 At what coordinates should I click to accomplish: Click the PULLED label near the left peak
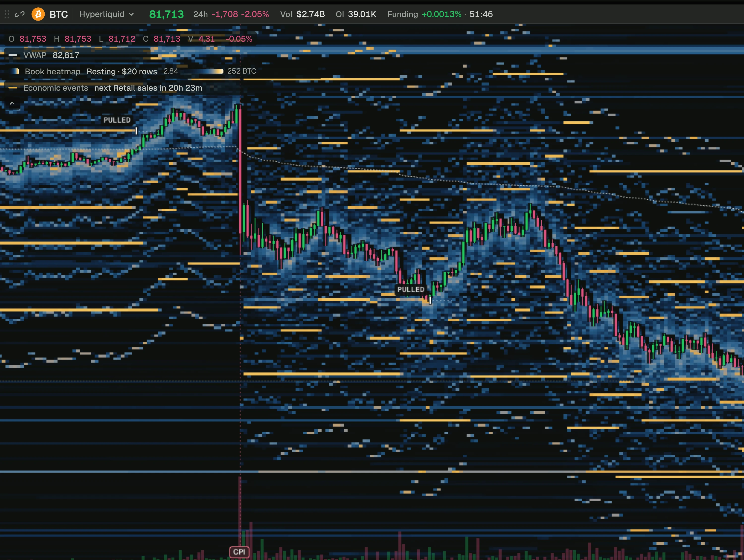click(117, 120)
